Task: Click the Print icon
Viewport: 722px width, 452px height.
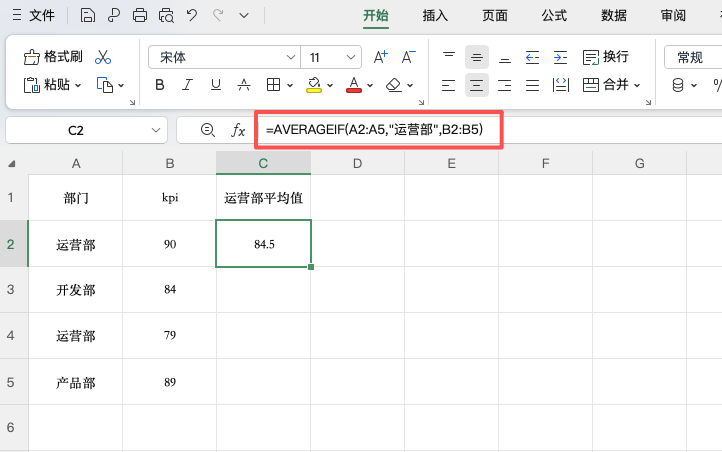Action: pyautogui.click(x=140, y=16)
